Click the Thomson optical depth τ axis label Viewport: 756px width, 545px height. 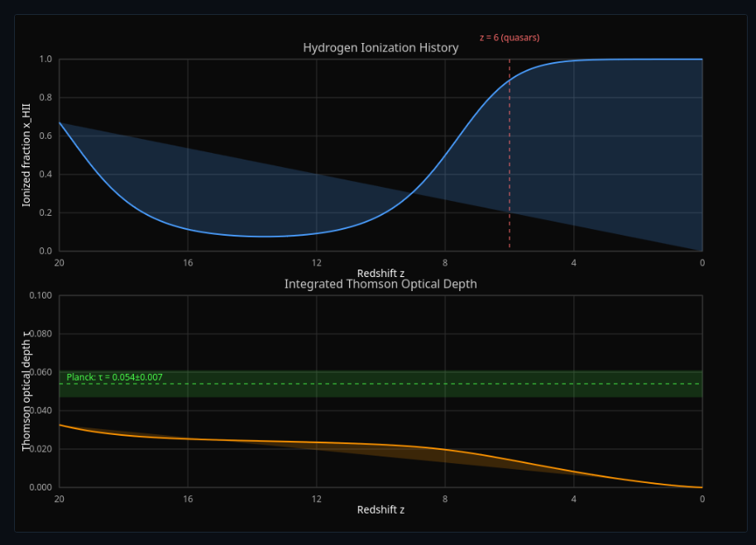click(x=26, y=390)
